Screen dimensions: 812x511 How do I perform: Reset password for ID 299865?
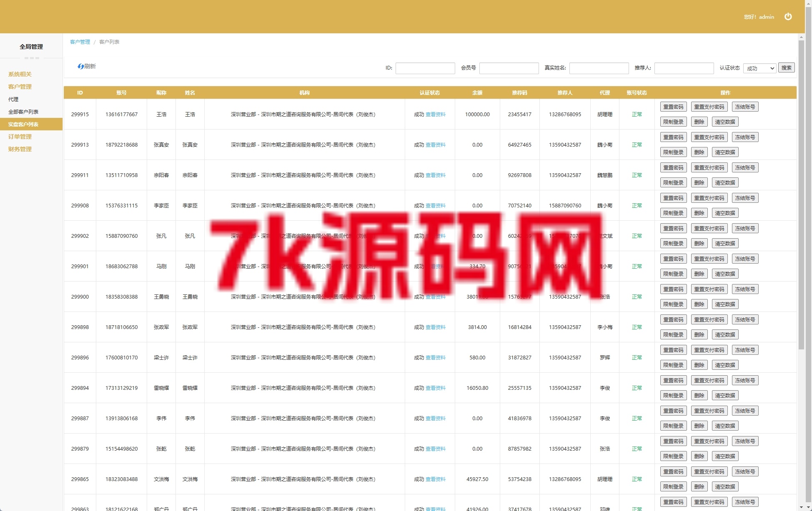[x=673, y=471]
